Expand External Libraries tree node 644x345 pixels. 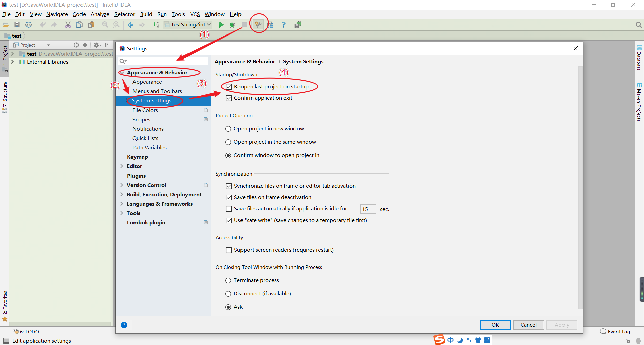point(12,62)
